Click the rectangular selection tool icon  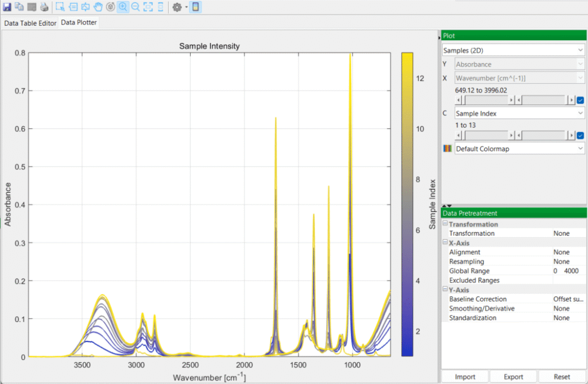click(60, 7)
